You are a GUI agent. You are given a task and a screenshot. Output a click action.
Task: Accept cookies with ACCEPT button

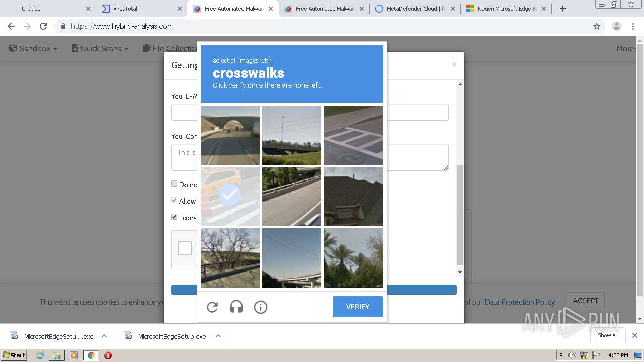tap(586, 301)
